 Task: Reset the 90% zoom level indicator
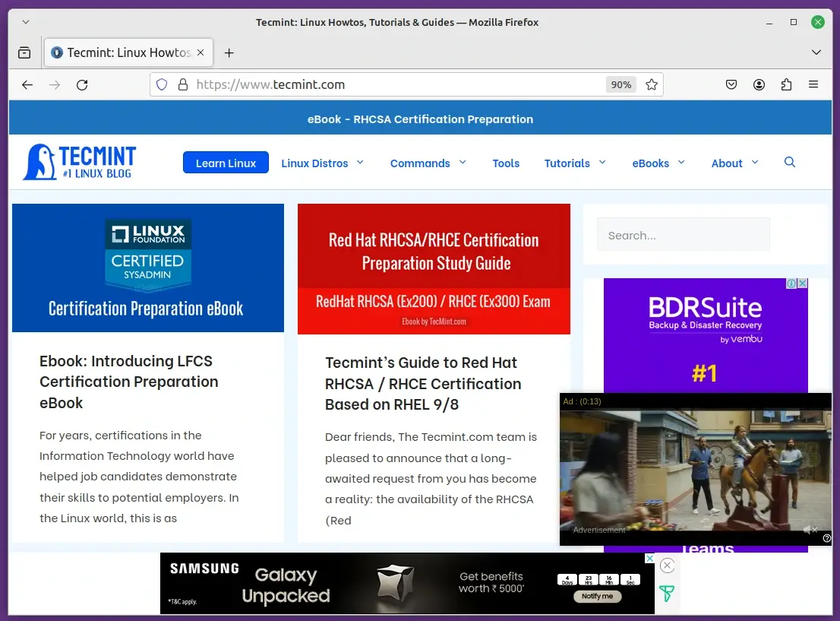pyautogui.click(x=621, y=84)
